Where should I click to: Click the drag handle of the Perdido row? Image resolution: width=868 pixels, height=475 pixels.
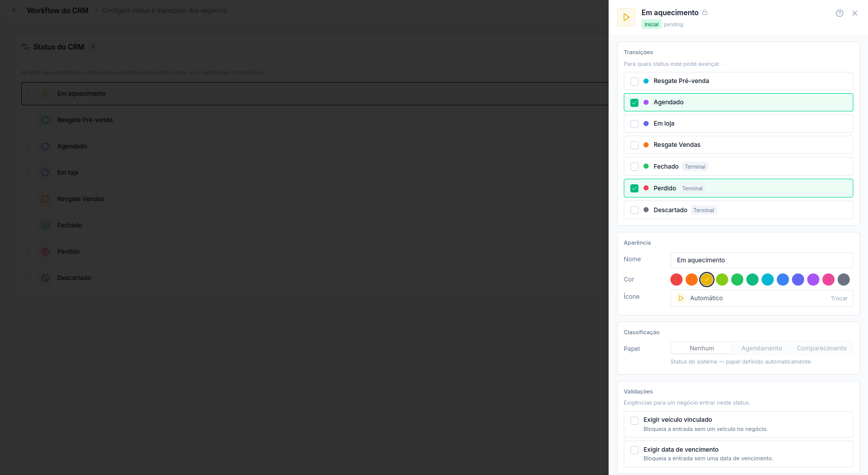(29, 252)
